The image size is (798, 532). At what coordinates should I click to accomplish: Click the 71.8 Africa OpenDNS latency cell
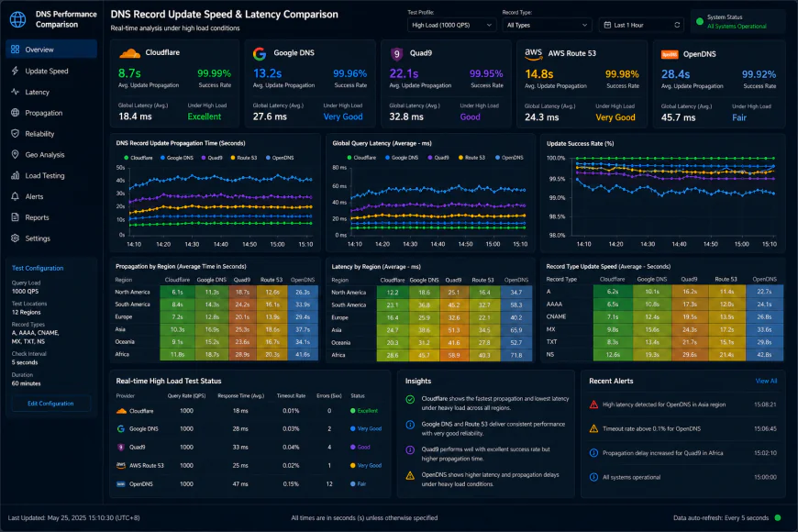(x=516, y=355)
